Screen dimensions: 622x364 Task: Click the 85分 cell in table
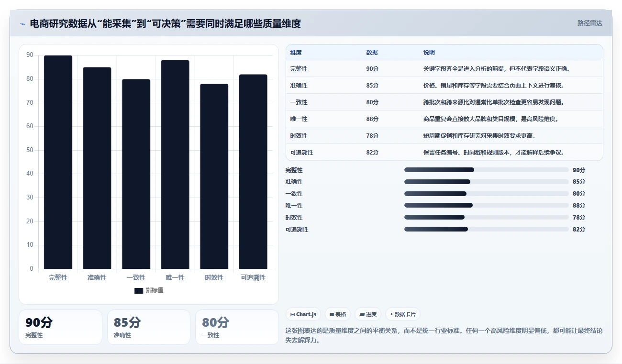pos(372,86)
